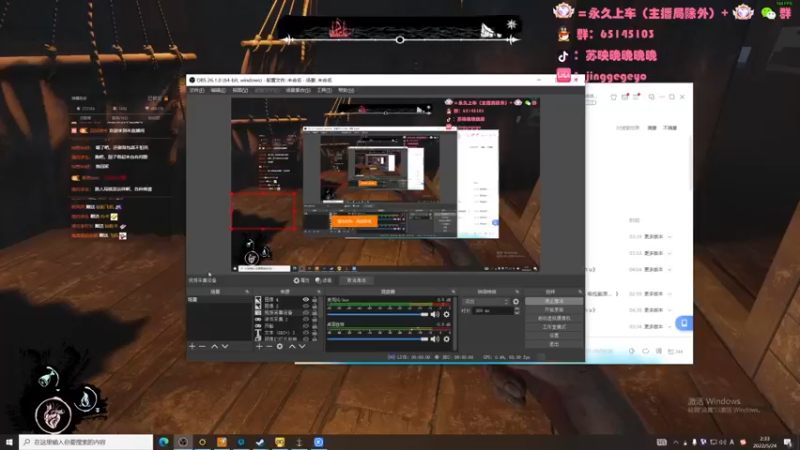
Task: Start the virtual camera in OBS controls
Action: coord(554,318)
